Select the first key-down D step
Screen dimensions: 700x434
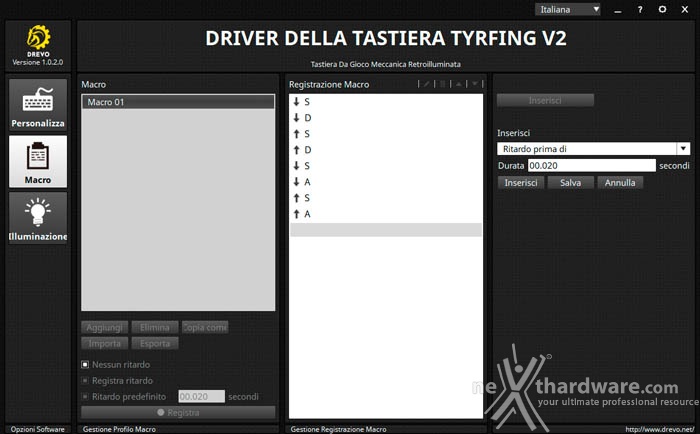coord(386,118)
